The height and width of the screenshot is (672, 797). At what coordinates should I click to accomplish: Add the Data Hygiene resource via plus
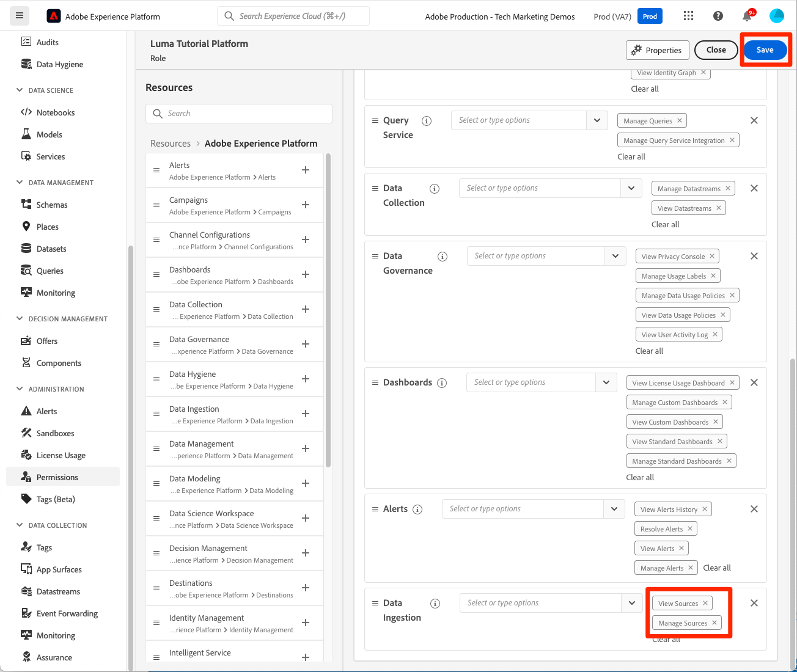[306, 379]
